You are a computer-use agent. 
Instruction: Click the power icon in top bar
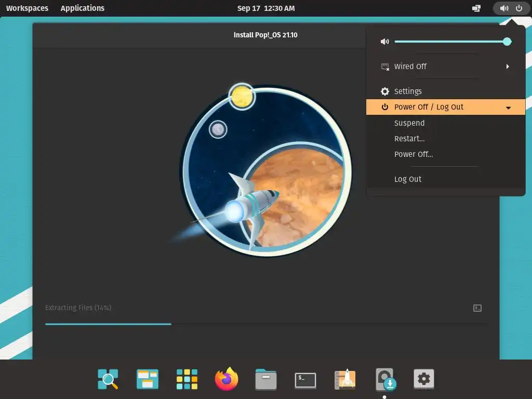point(519,8)
